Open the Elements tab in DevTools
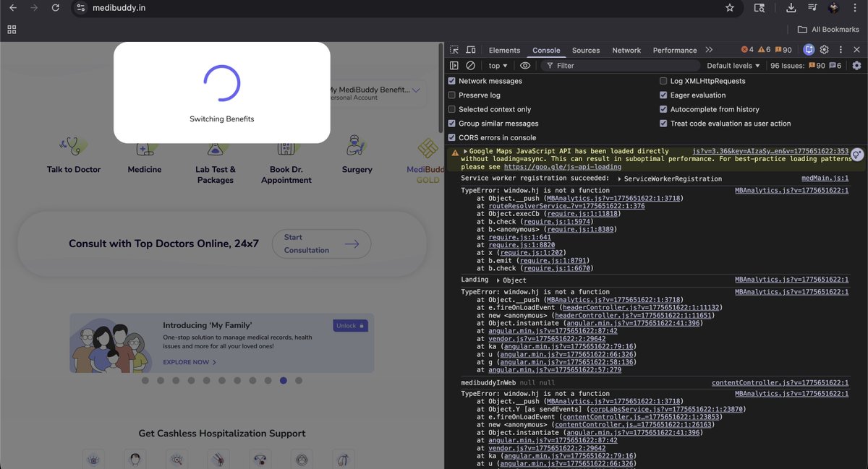The width and height of the screenshot is (868, 469). point(504,51)
